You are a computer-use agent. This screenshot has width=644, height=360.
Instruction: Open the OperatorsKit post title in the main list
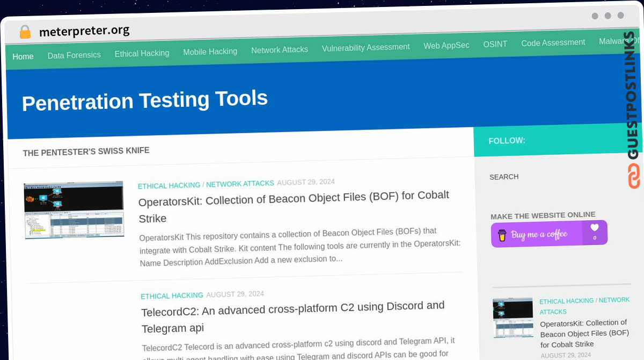point(294,206)
